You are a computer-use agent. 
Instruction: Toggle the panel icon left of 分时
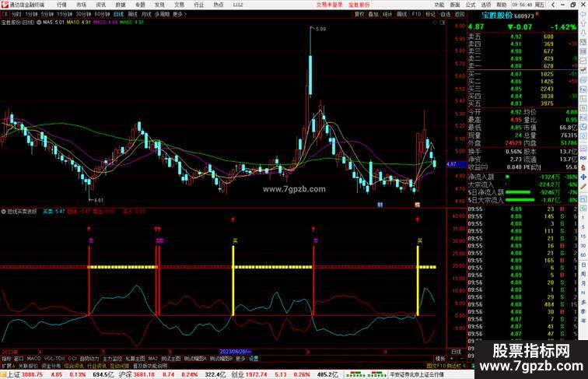coord(5,14)
